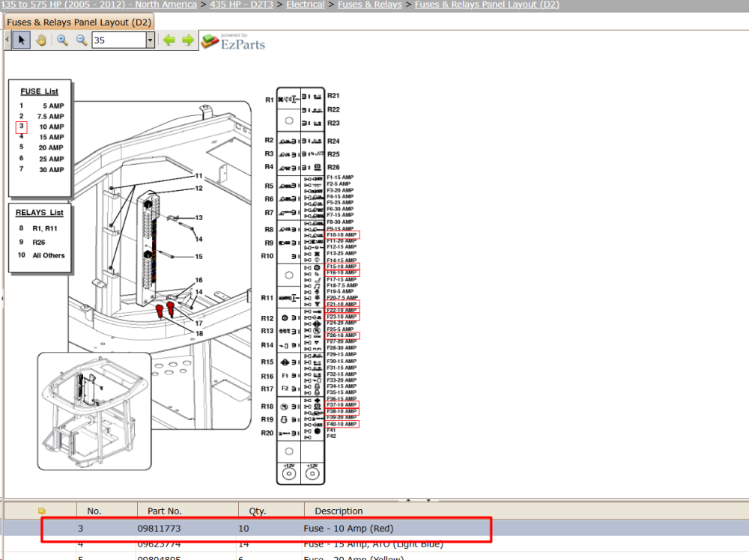Screen dimensions: 749x560
Task: Select relay list item 8 R1, R11
Action: pos(38,228)
